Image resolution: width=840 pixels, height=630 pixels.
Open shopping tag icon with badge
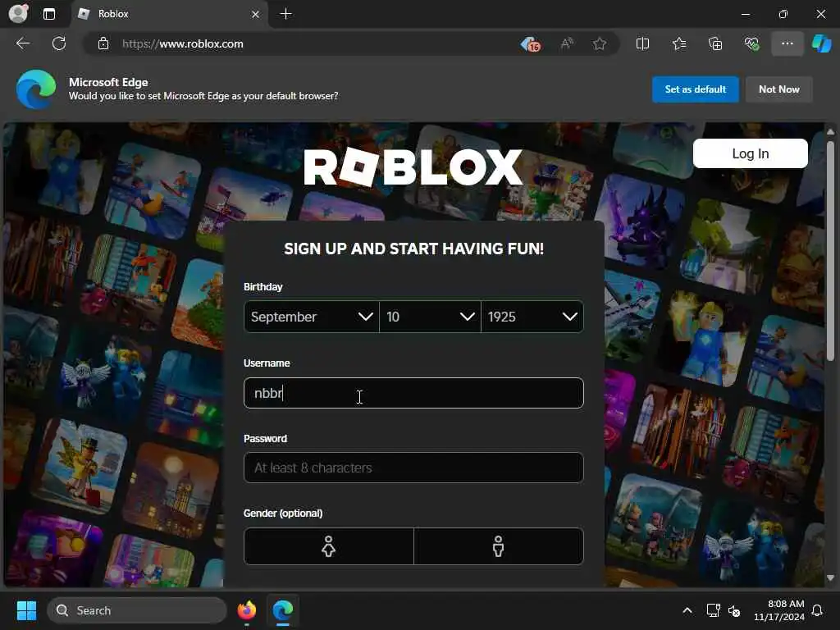[530, 44]
